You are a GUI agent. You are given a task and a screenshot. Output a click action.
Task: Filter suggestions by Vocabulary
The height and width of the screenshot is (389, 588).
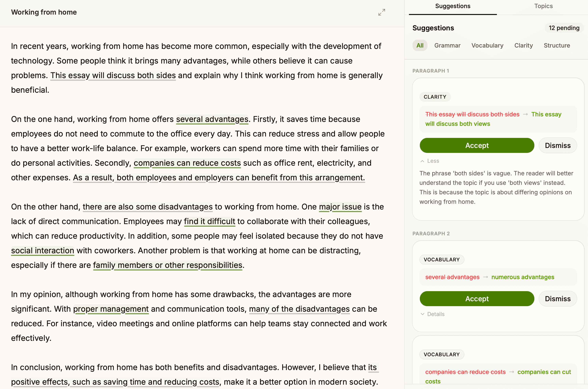[487, 45]
